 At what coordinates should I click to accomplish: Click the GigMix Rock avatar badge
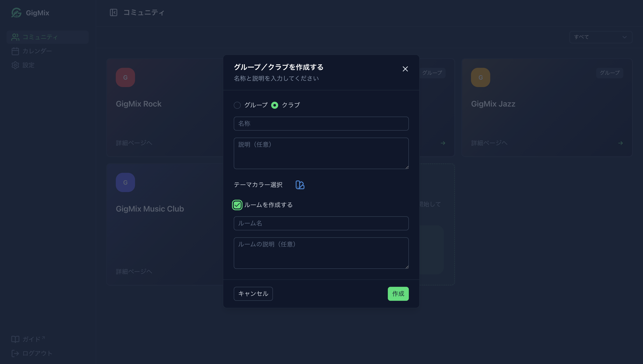(125, 77)
